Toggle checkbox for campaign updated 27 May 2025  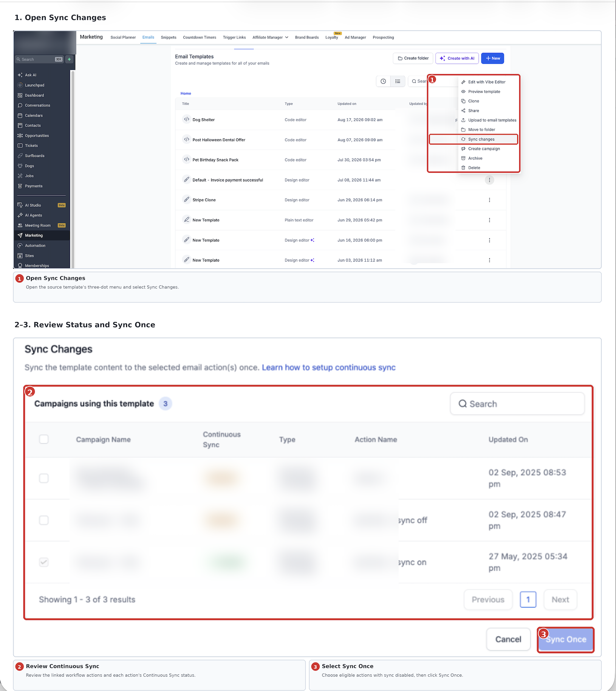44,562
